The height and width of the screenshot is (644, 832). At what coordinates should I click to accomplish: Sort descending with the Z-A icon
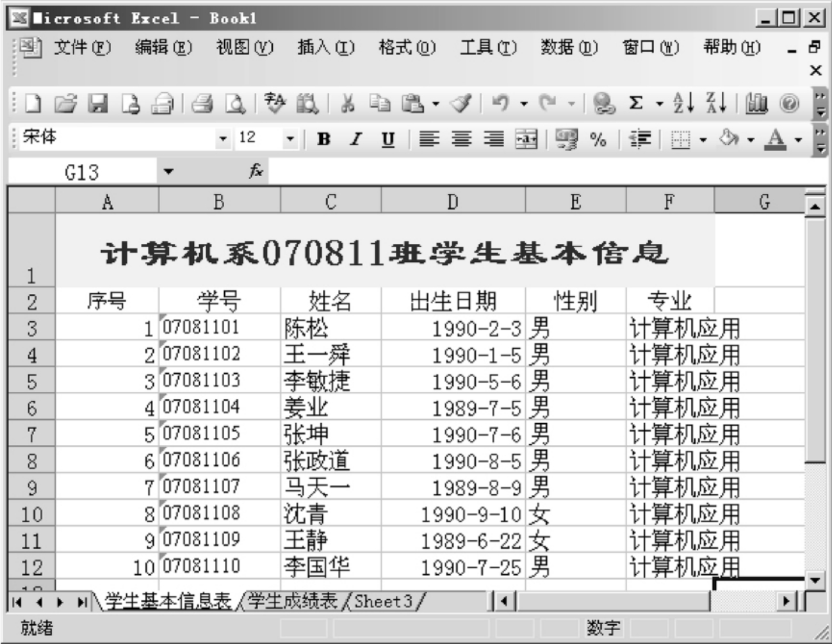coord(716,103)
